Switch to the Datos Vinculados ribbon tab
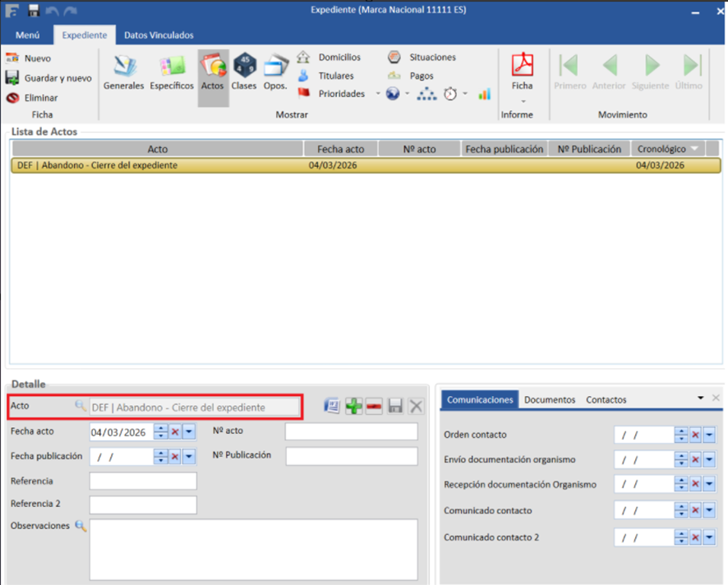The width and height of the screenshot is (728, 585). (x=159, y=35)
